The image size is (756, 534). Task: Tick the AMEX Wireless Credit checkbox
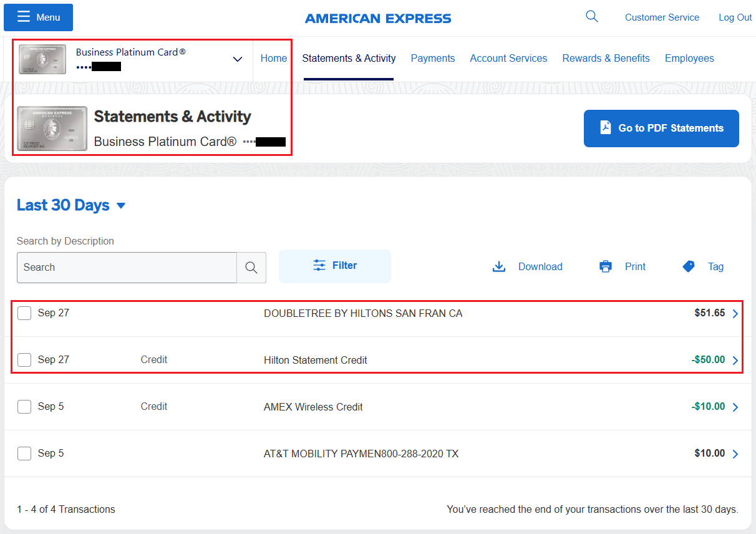coord(24,407)
